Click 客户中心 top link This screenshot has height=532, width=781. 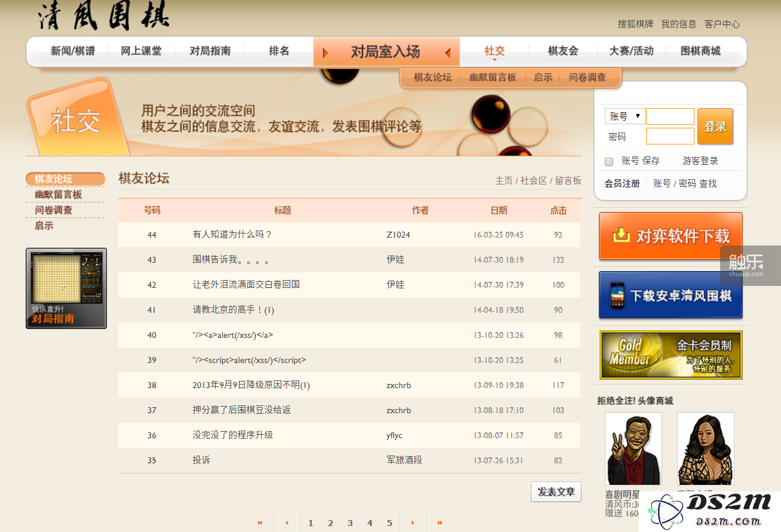[x=722, y=24]
